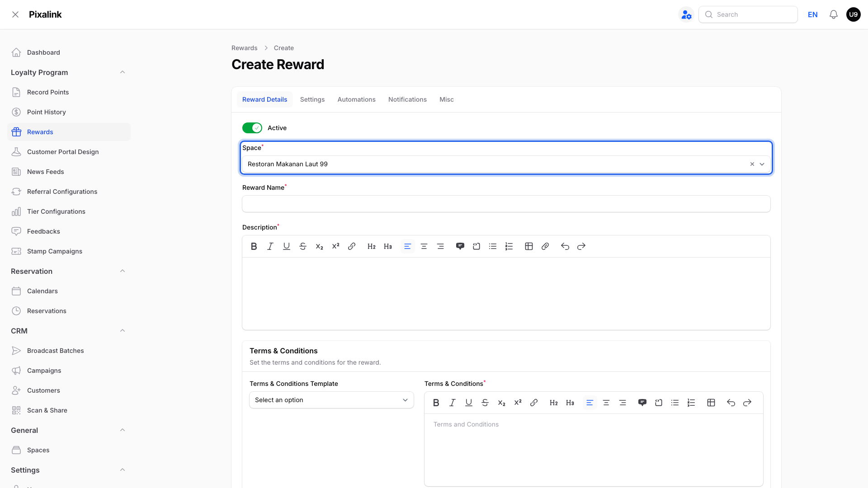
Task: Open Terms & Conditions Template dropdown
Action: (331, 400)
